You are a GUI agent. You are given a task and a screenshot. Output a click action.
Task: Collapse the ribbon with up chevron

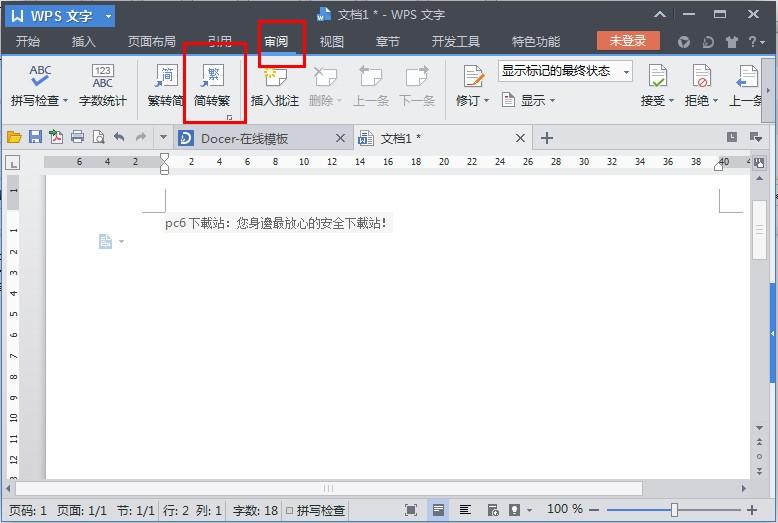tap(659, 15)
